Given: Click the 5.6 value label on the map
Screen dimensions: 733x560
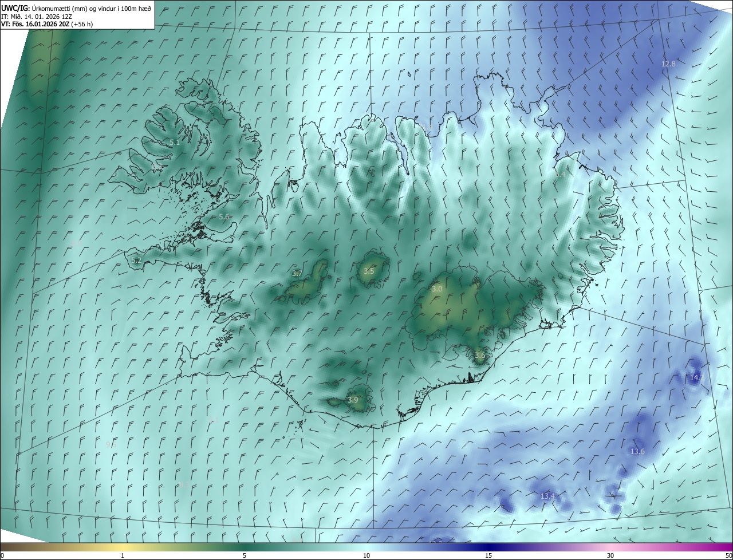Looking at the screenshot, I should tap(224, 217).
